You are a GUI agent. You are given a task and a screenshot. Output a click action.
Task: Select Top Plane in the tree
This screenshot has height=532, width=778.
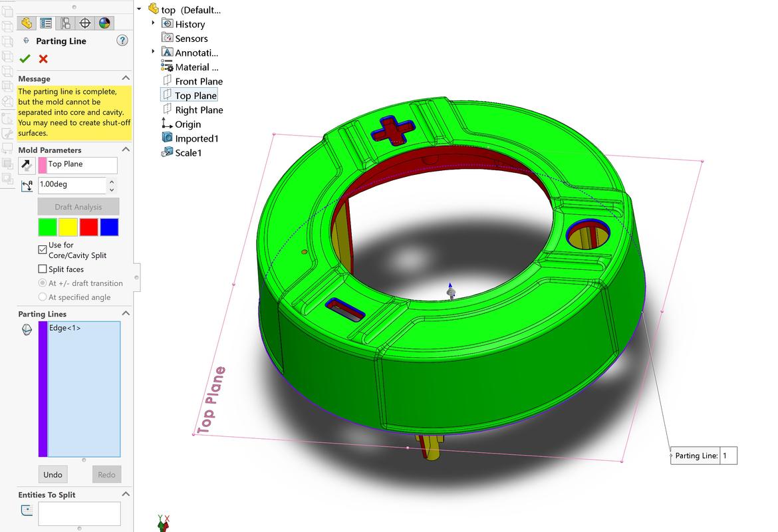(195, 96)
